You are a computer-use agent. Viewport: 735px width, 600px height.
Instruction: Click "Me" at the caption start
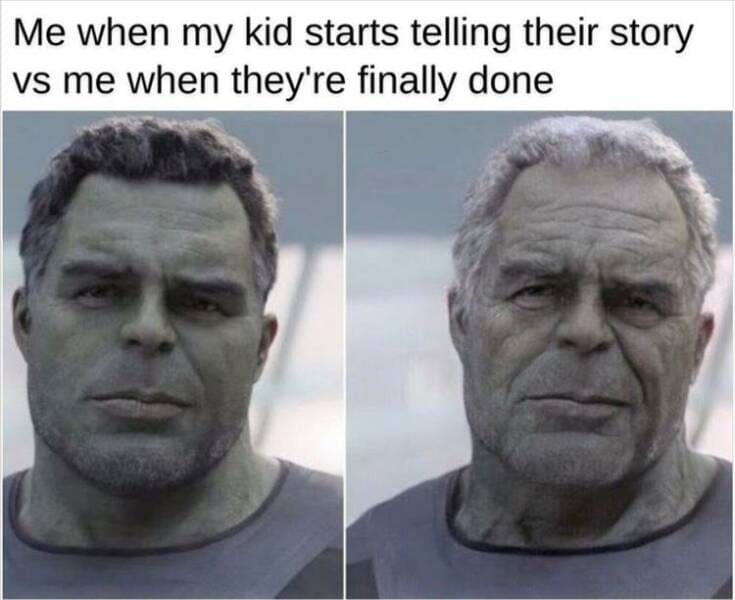[x=38, y=36]
